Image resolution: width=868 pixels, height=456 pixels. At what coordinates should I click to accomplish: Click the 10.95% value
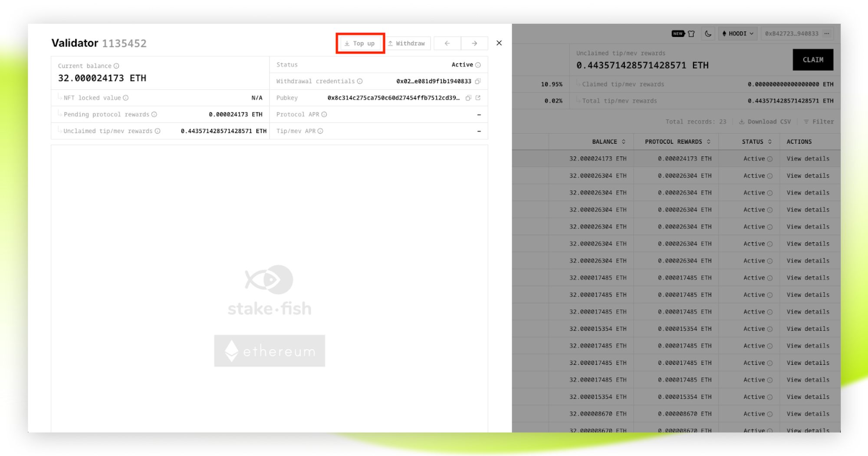pyautogui.click(x=552, y=85)
